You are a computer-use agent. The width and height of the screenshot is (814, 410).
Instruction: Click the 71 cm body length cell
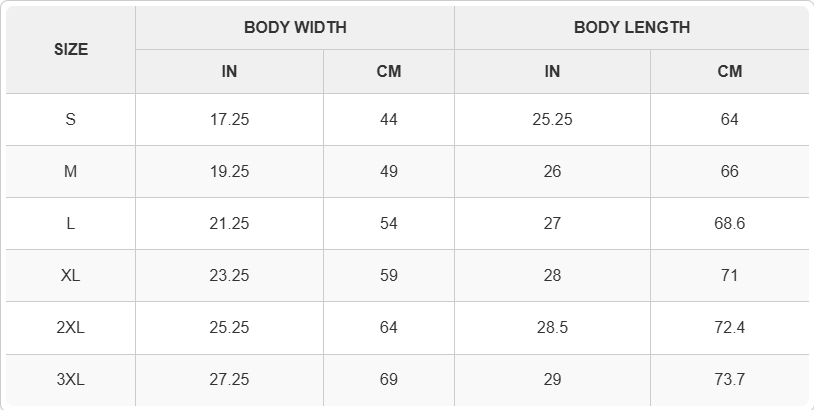pyautogui.click(x=729, y=275)
